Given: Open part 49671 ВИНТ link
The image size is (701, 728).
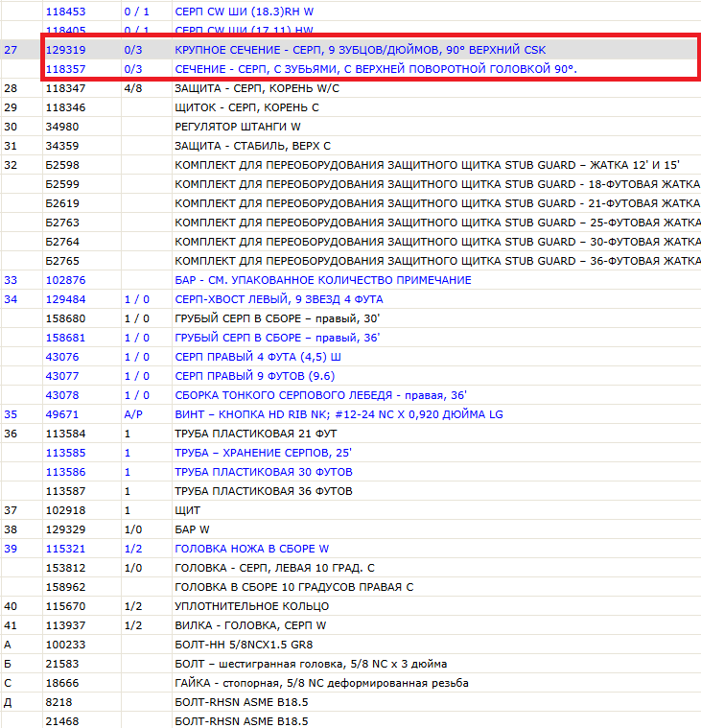Looking at the screenshot, I should click(x=62, y=414).
